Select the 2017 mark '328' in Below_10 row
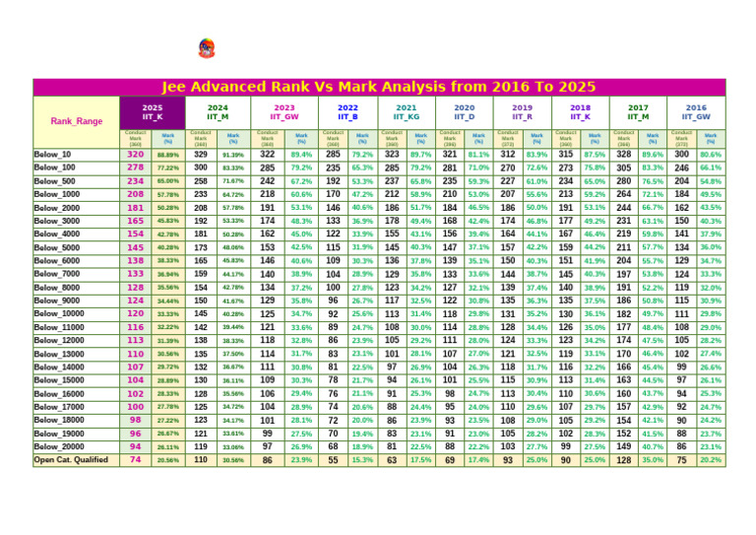Image resolution: width=756 pixels, height=535 pixels. 624,155
